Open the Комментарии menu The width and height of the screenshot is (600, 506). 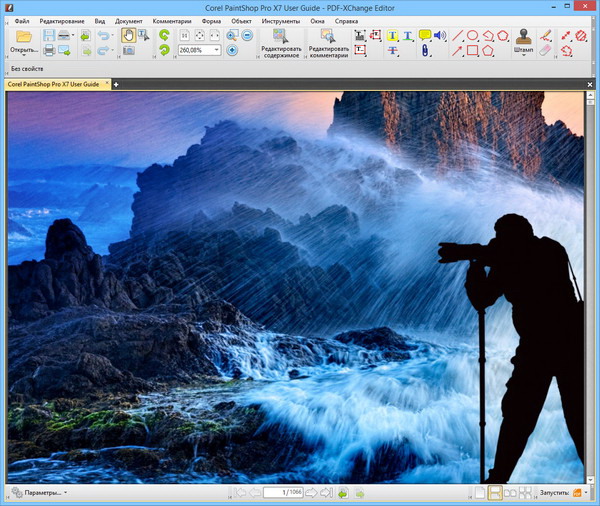pos(172,20)
